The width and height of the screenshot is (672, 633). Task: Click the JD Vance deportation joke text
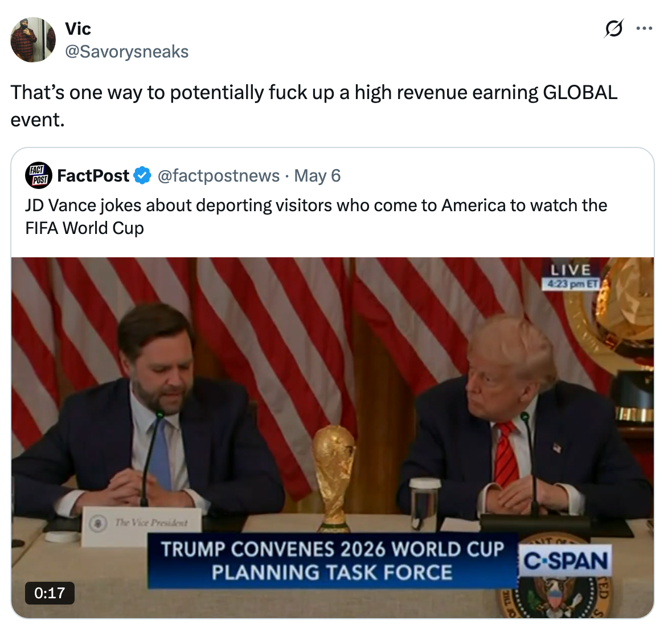coord(316,216)
